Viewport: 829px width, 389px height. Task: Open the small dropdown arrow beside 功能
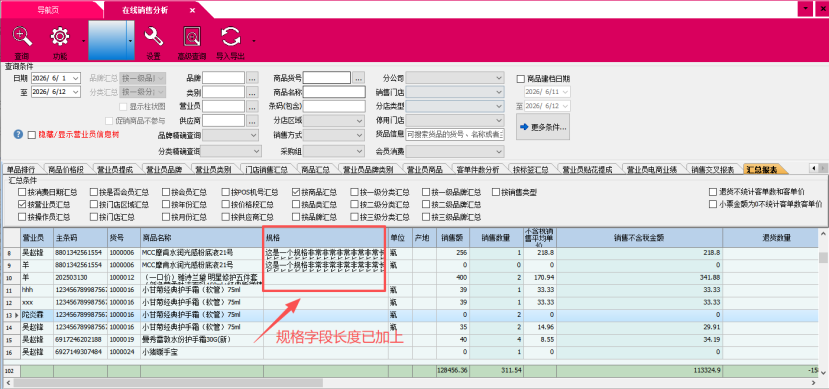tap(83, 41)
